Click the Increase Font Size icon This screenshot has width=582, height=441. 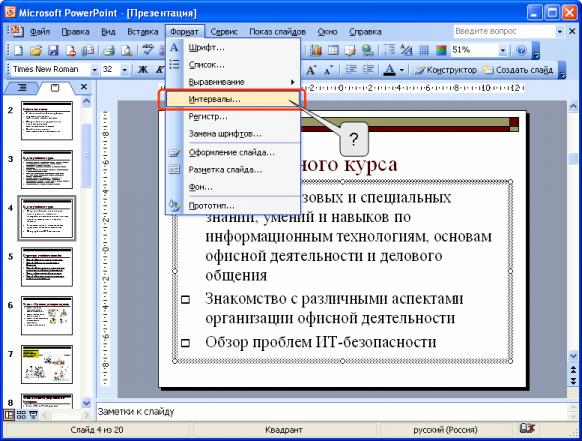[x=311, y=70]
